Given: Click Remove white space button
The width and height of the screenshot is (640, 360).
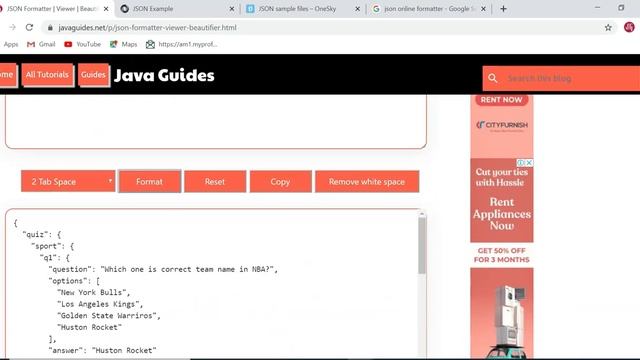Looking at the screenshot, I should point(367,181).
